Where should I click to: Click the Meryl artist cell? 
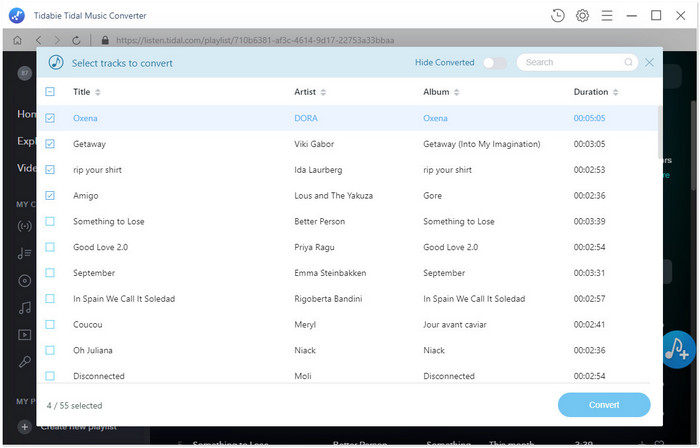305,325
